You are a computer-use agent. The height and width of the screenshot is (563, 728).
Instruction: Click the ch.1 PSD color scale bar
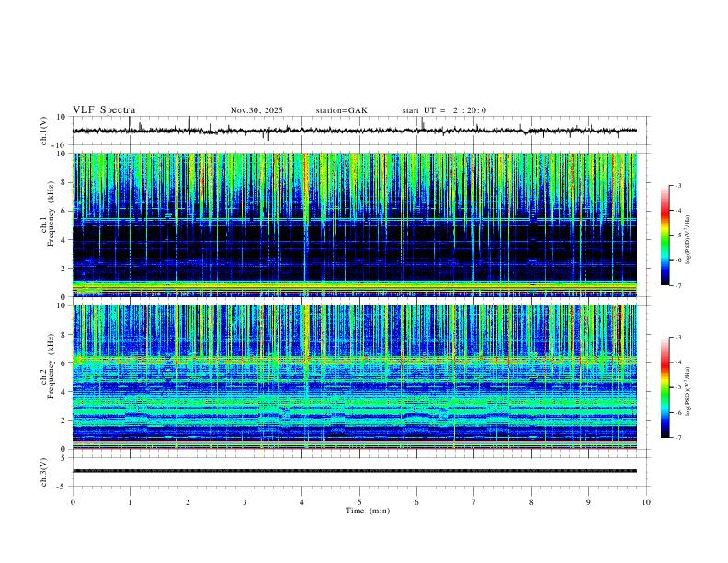(x=665, y=236)
